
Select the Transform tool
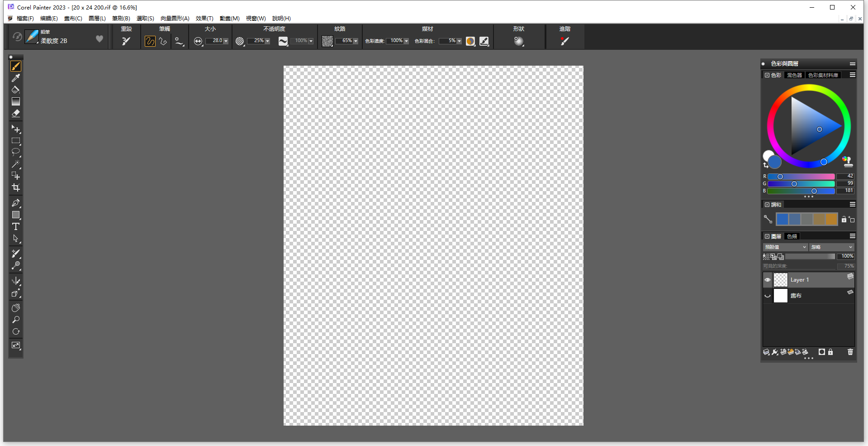(x=16, y=176)
